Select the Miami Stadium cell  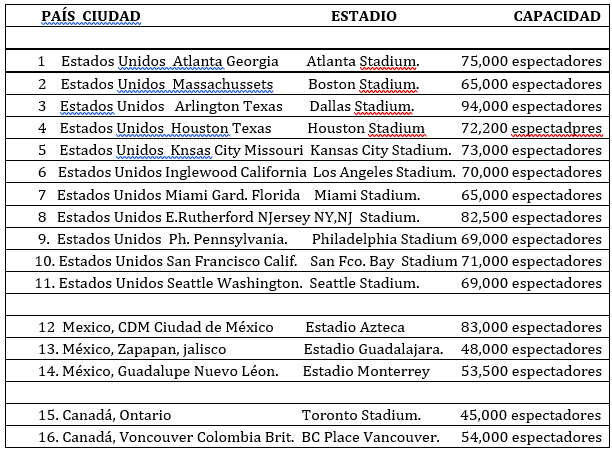coord(357,194)
